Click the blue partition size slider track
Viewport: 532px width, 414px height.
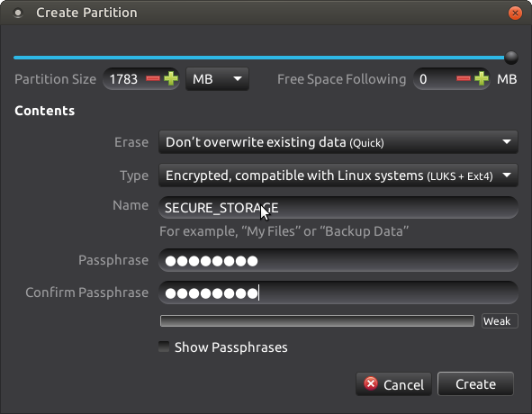point(259,58)
